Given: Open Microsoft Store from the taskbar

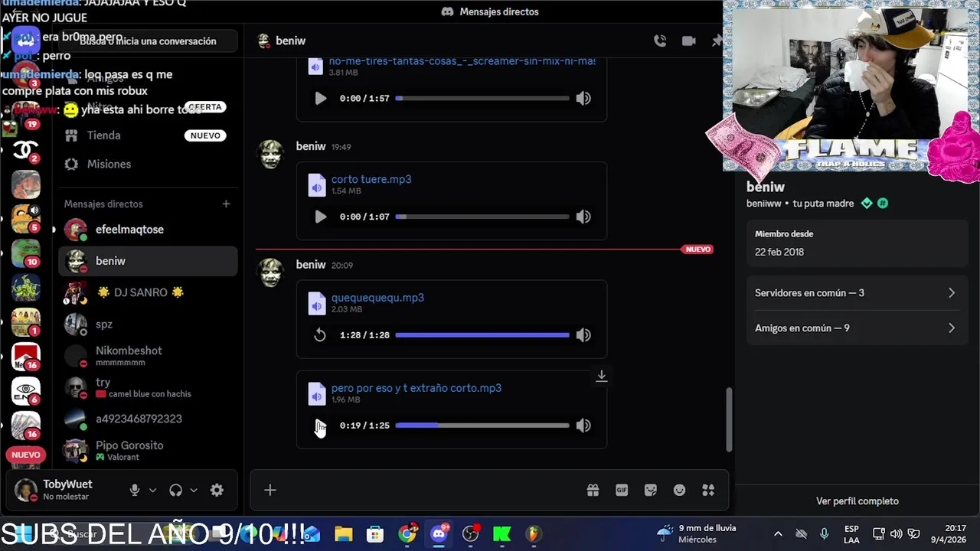Looking at the screenshot, I should (x=375, y=533).
